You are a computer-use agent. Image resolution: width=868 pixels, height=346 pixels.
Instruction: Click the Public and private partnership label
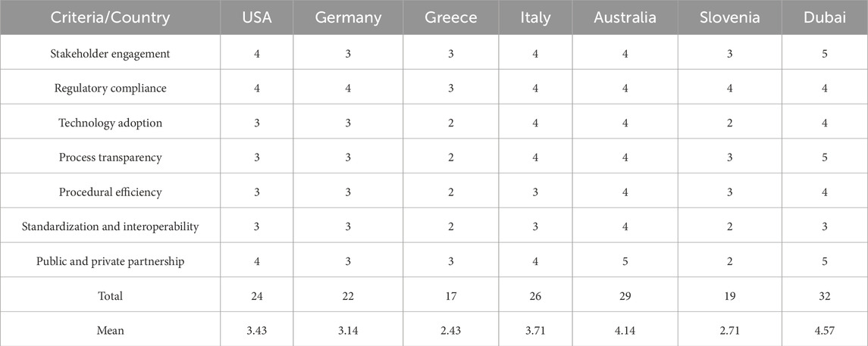[111, 261]
